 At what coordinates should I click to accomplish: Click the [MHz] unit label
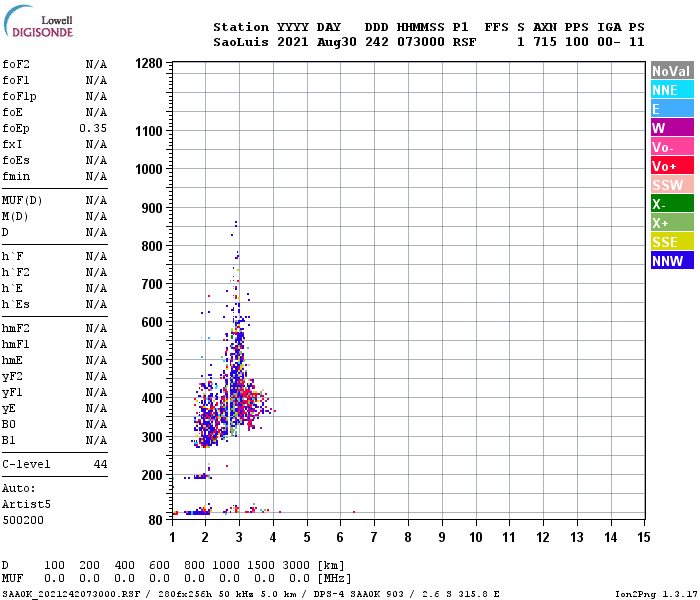point(334,579)
